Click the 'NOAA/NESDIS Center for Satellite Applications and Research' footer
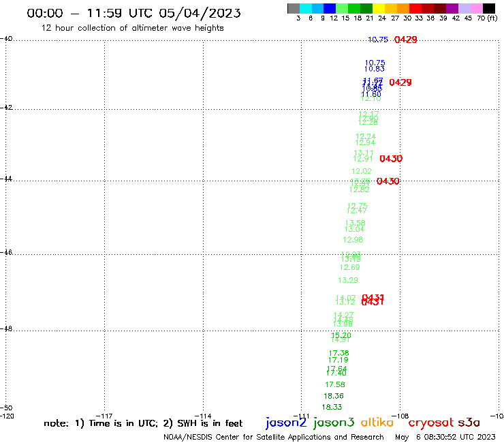The image size is (504, 443). pyautogui.click(x=274, y=438)
